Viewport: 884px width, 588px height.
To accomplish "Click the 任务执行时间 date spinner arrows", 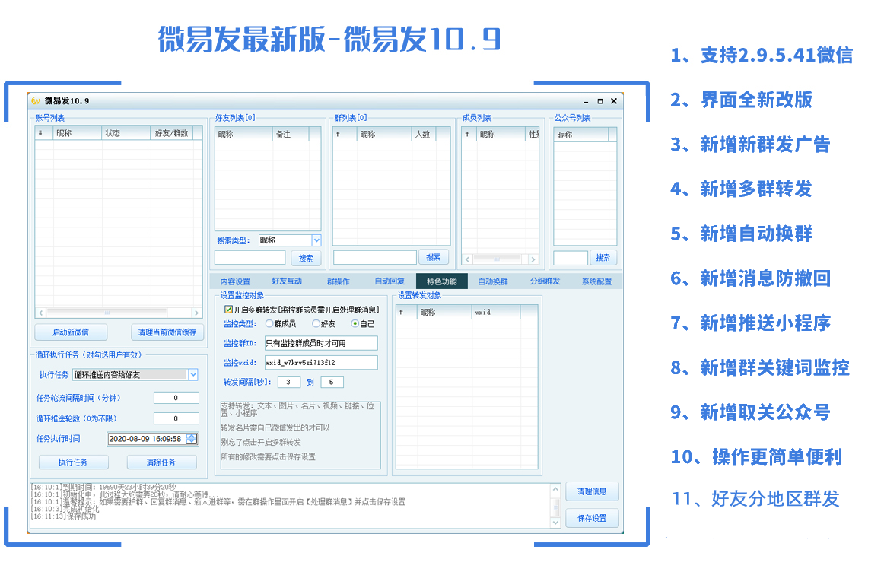I will tap(191, 439).
